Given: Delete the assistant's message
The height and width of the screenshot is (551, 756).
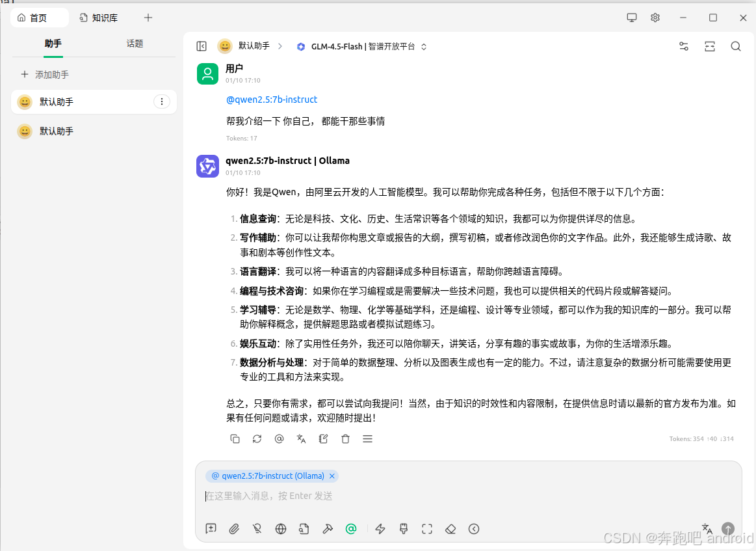Looking at the screenshot, I should (345, 438).
